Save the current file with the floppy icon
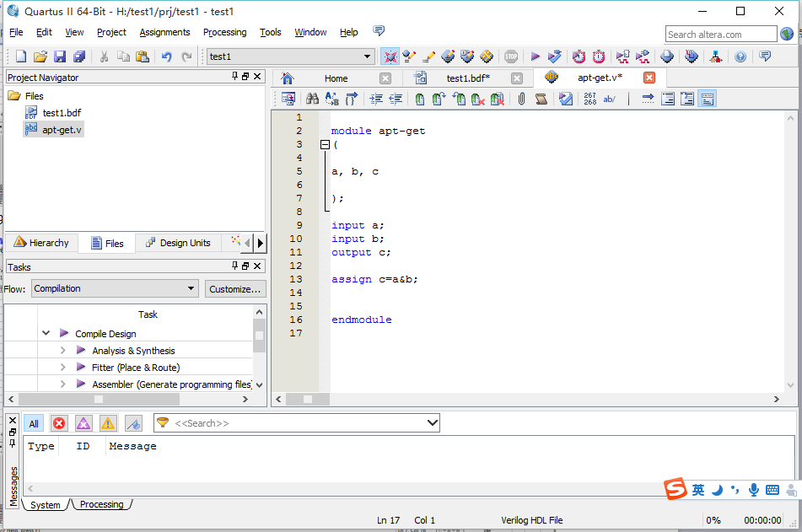 pos(60,56)
